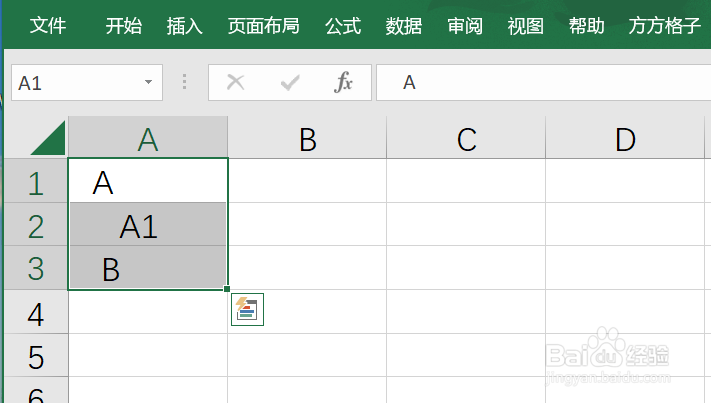The width and height of the screenshot is (711, 403).
Task: Click cell A3 containing B
Action: click(148, 271)
